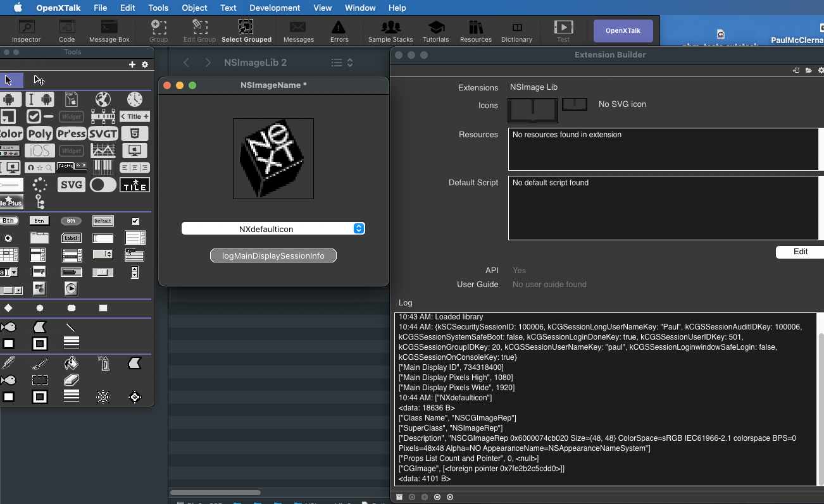Click the logMainDisplaySessionInfo button
The image size is (824, 504).
tap(273, 255)
